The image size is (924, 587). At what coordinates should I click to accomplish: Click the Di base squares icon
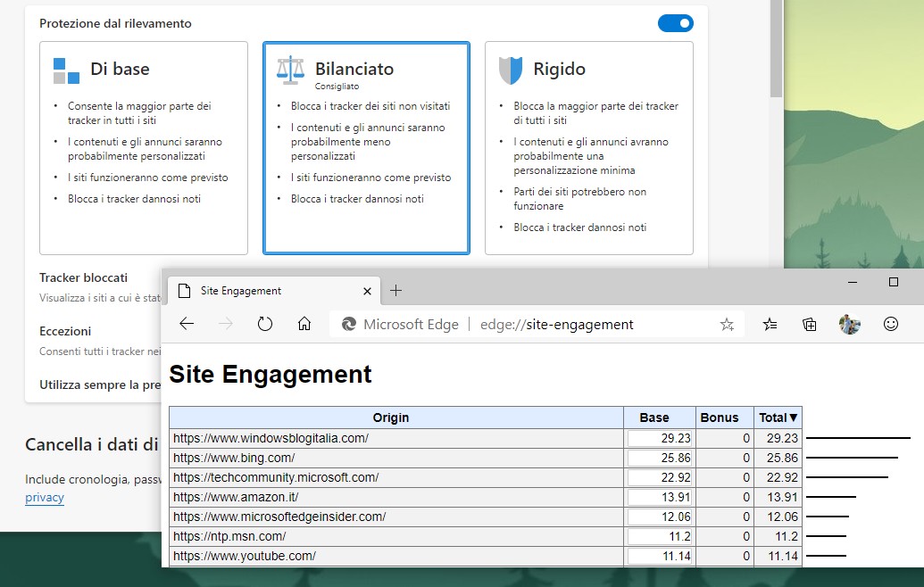[x=66, y=70]
